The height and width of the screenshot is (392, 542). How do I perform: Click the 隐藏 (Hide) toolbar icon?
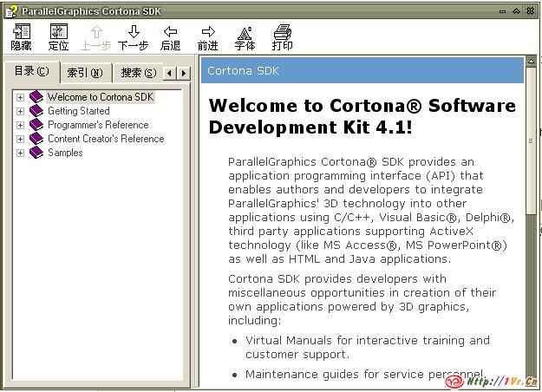coord(22,32)
